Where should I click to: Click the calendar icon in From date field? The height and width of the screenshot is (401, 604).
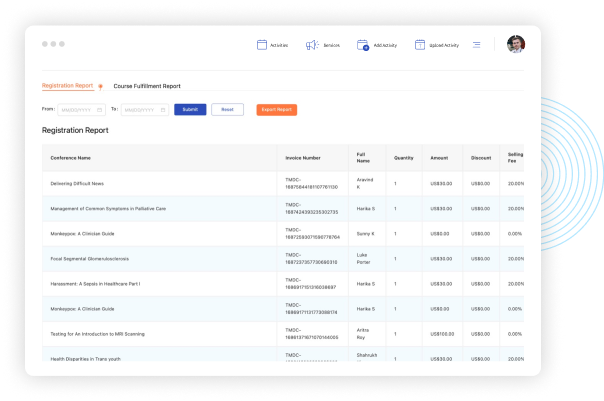pos(99,110)
